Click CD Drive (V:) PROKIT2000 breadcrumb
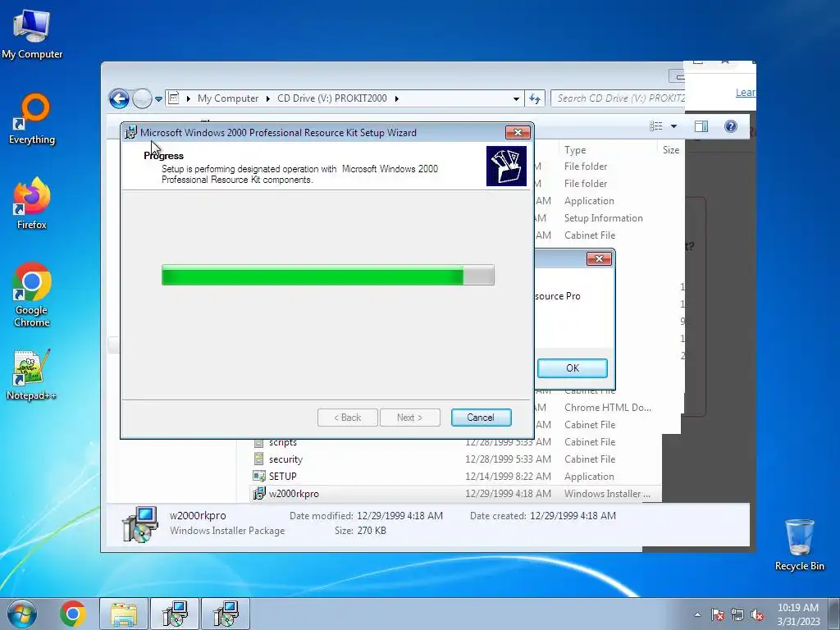 (331, 98)
